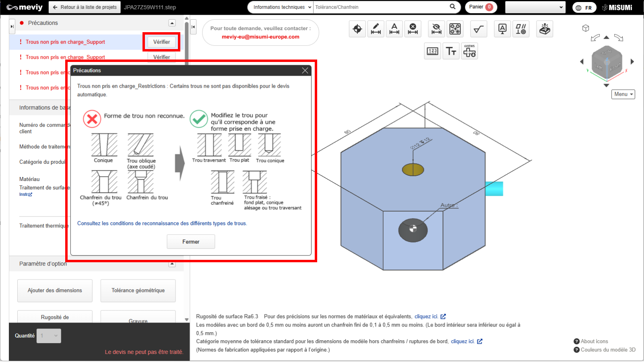
Task: Open the Informations techniques dropdown
Action: [280, 7]
